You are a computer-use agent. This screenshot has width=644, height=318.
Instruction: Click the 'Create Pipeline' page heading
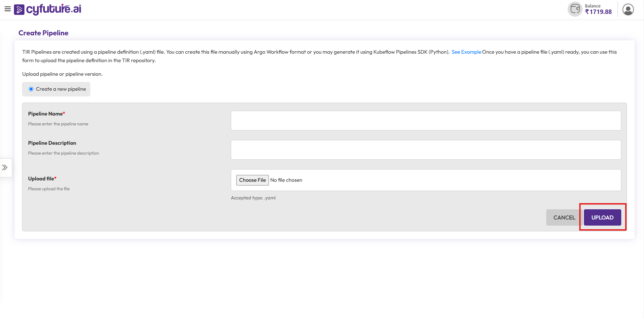[x=43, y=33]
